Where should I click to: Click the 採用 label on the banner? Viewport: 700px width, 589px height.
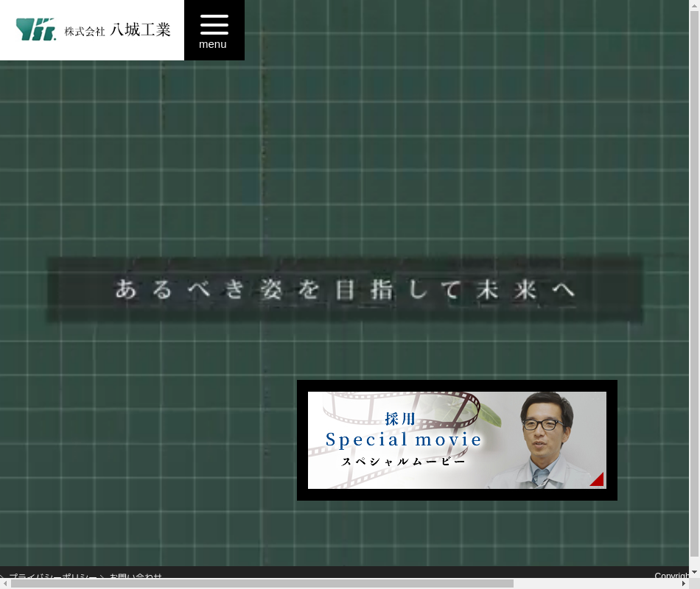(x=400, y=419)
